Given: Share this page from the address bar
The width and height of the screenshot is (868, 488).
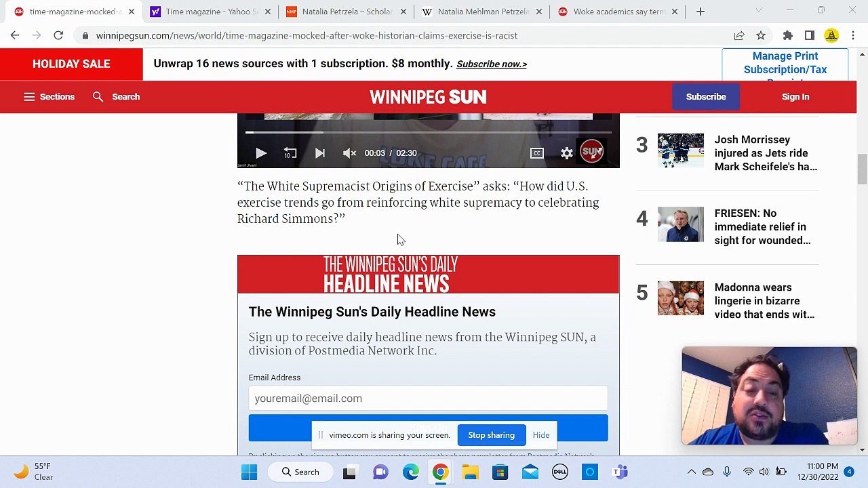Looking at the screenshot, I should click(739, 35).
